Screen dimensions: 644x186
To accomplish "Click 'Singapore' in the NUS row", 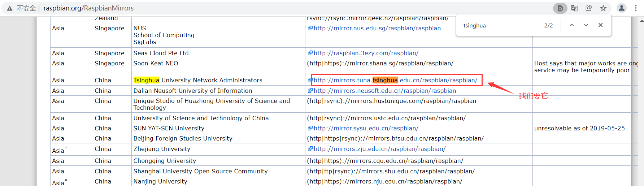I will point(109,28).
